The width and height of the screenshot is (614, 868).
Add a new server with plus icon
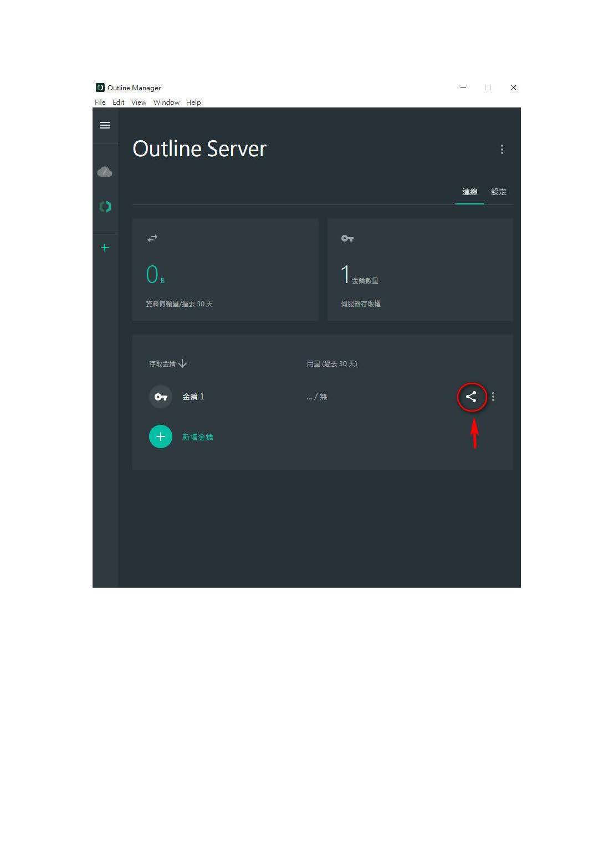[105, 248]
